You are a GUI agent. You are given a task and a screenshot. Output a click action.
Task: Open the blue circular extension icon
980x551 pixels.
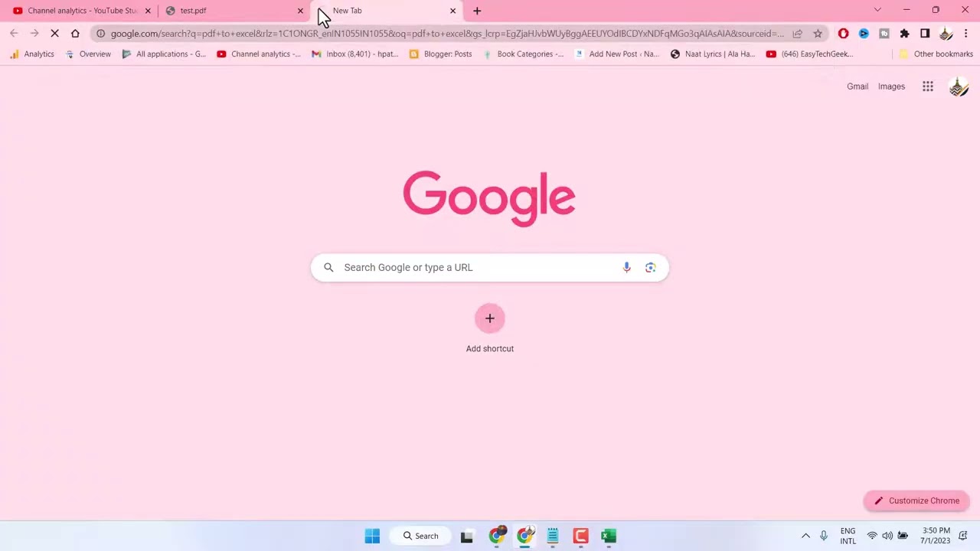coord(864,34)
